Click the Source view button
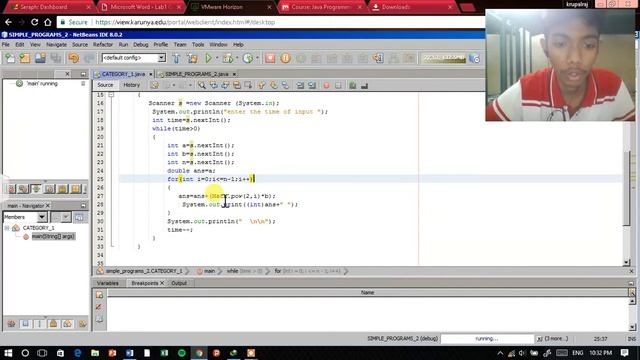640x360 pixels. click(x=105, y=85)
